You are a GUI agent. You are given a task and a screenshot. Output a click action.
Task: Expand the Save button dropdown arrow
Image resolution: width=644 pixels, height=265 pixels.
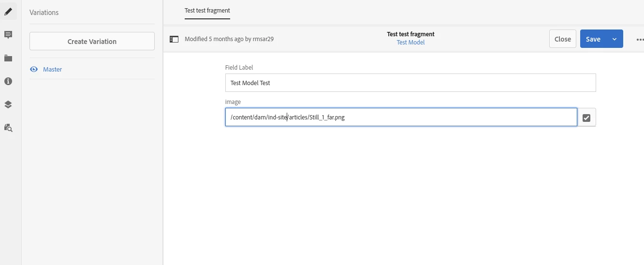pos(615,39)
